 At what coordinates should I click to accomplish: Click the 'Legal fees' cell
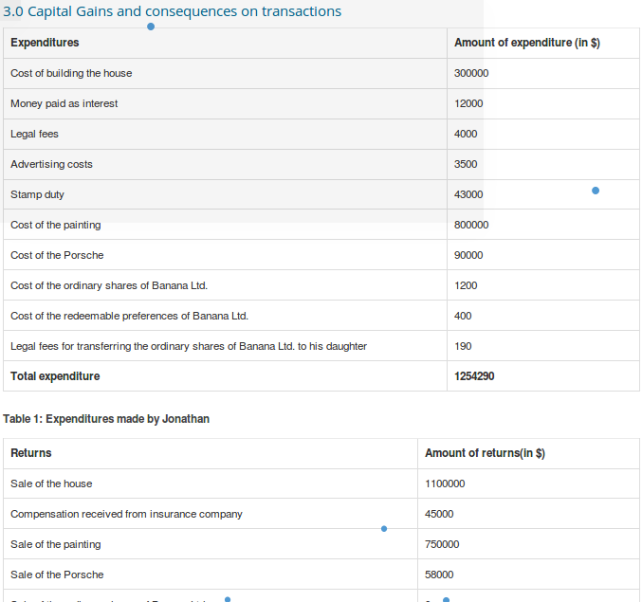click(34, 134)
